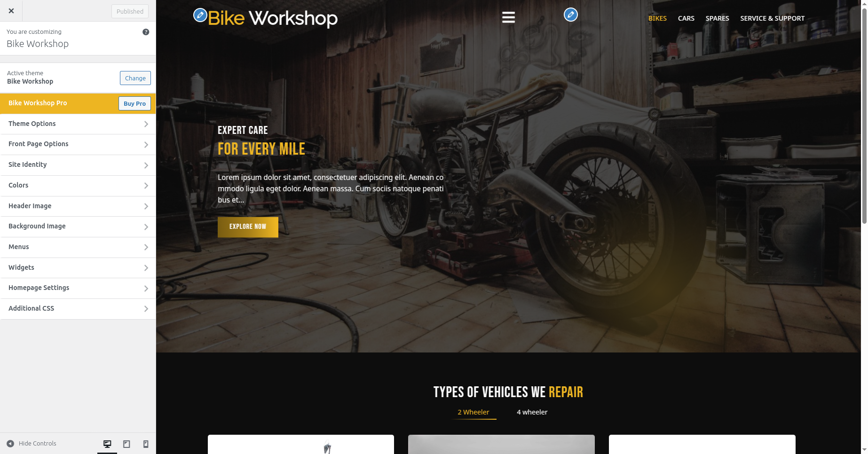
Task: Open the CARS navigation link
Action: point(686,18)
